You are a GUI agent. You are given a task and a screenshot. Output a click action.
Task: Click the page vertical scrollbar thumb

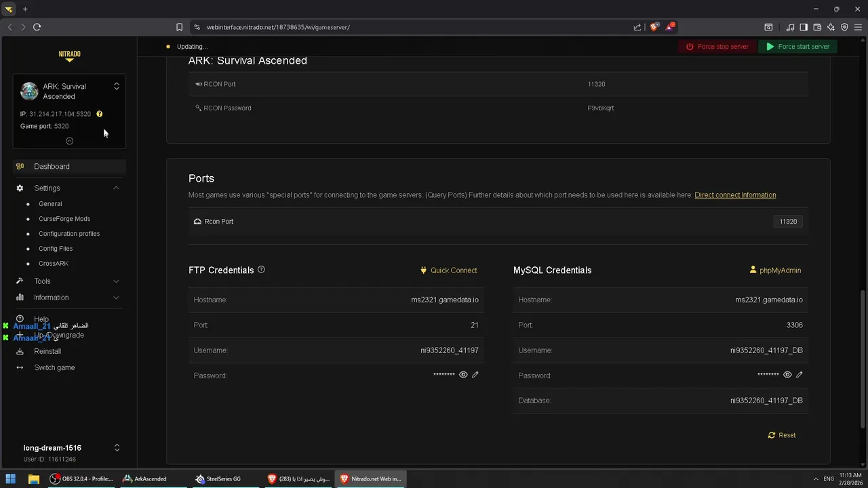click(863, 359)
